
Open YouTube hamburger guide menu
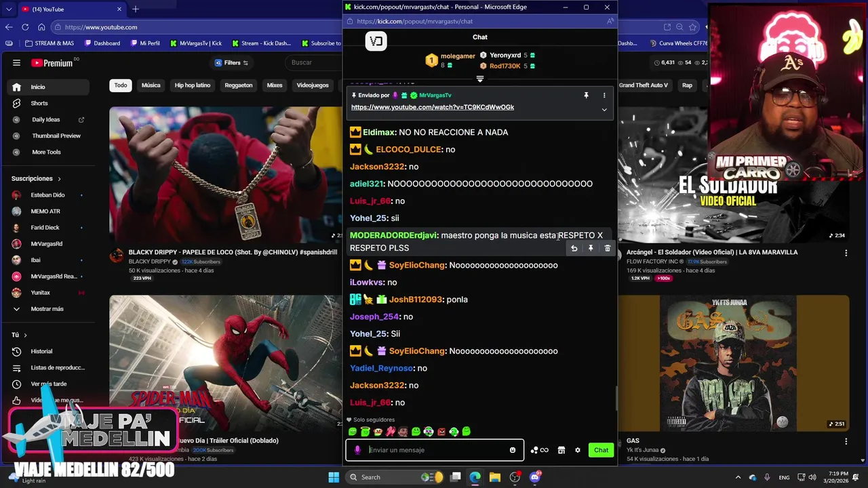tap(16, 63)
